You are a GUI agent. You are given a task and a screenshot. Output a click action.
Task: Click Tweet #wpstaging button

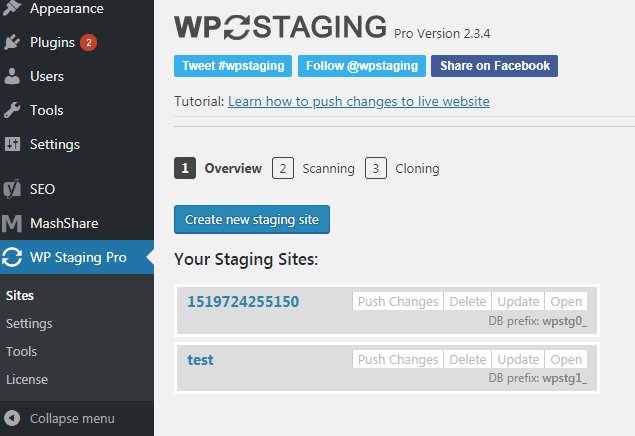pos(233,66)
